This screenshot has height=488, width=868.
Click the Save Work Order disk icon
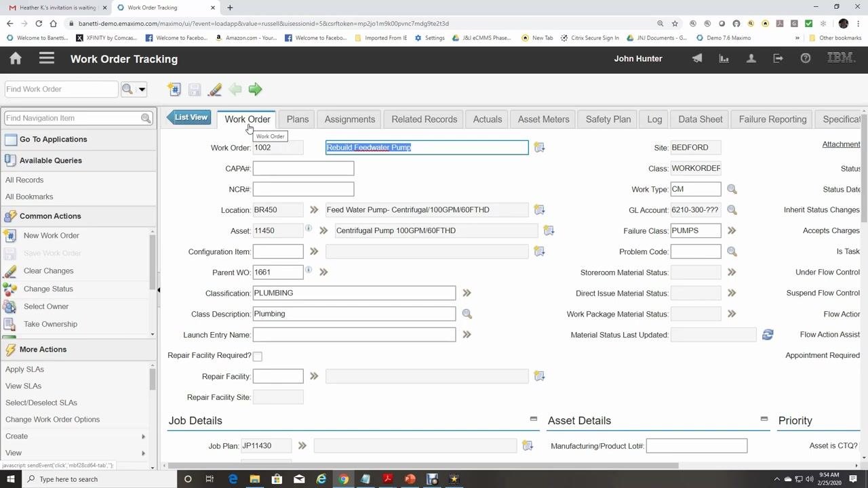(195, 89)
